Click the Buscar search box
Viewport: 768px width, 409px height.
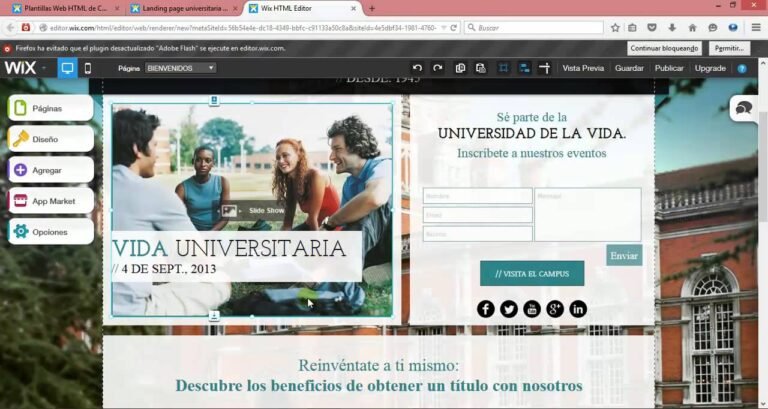click(x=534, y=28)
